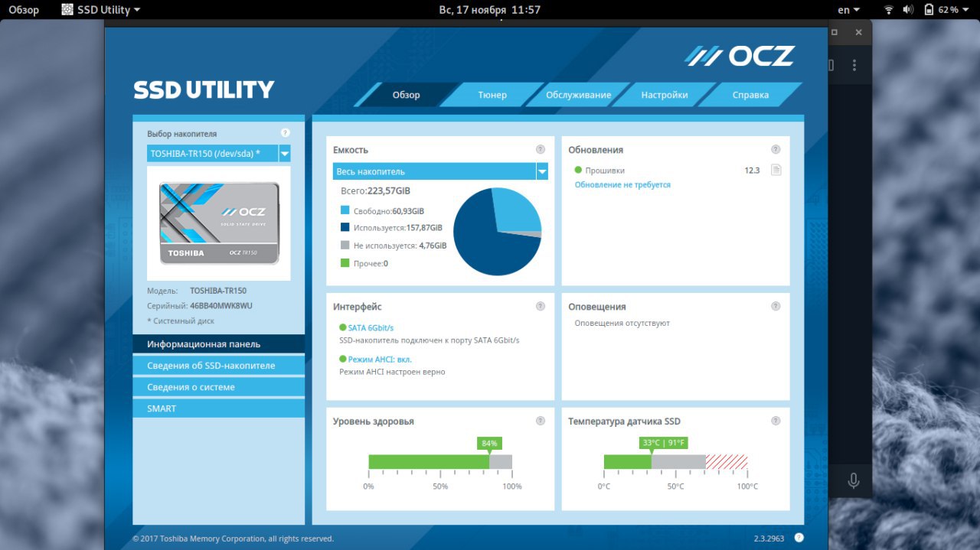Screen dimensions: 980x550
Task: Click the Оповещения отсутствуют text
Action: point(622,323)
